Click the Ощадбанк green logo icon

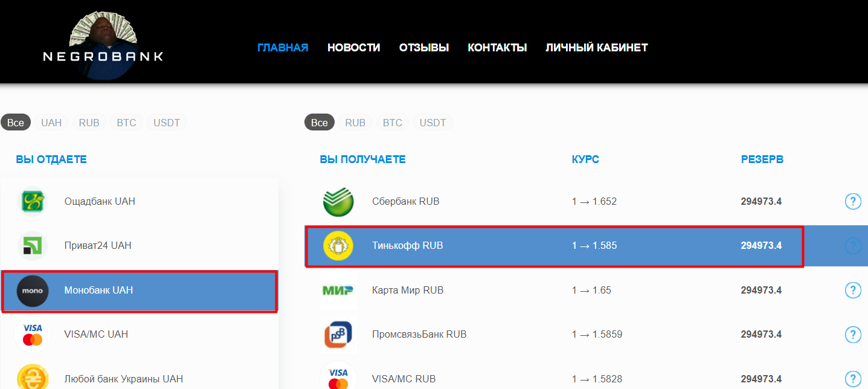pos(33,202)
